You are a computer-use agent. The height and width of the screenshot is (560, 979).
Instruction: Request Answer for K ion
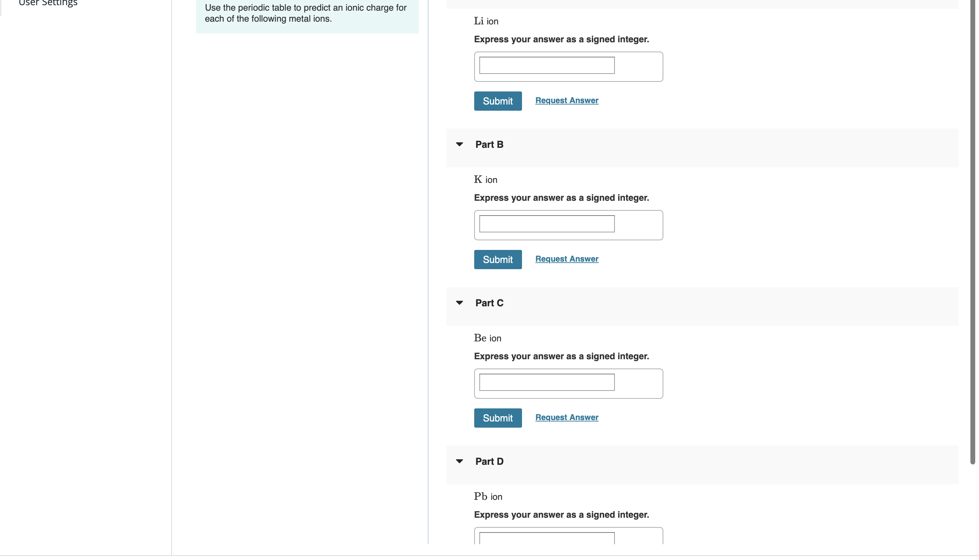pyautogui.click(x=567, y=259)
